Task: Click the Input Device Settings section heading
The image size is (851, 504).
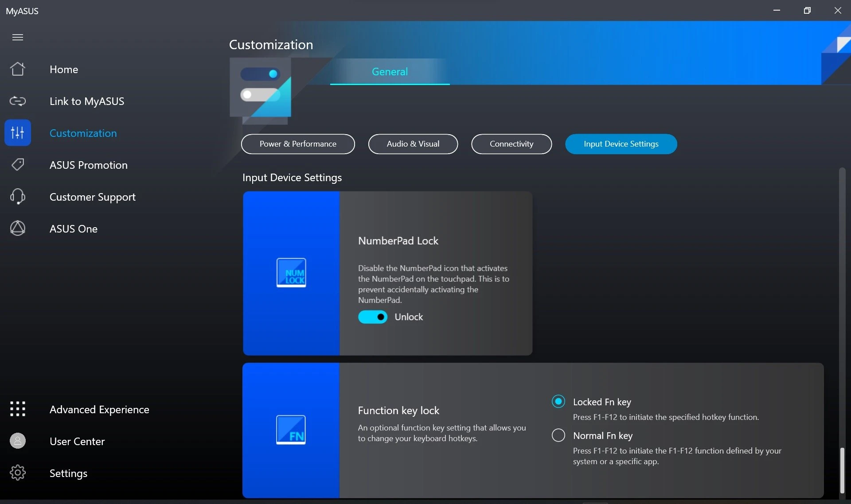Action: point(292,177)
